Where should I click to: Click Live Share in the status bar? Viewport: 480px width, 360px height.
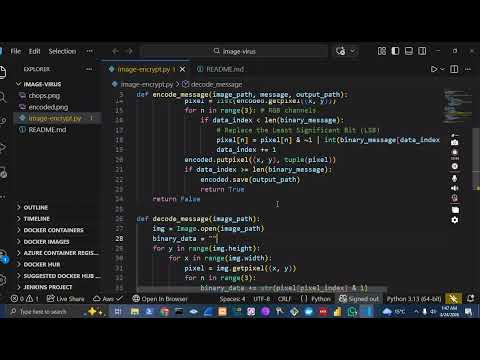point(65,299)
